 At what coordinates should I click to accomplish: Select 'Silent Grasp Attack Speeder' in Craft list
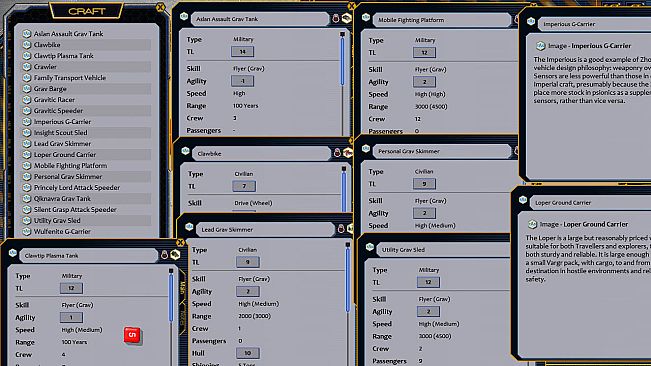(x=75, y=210)
